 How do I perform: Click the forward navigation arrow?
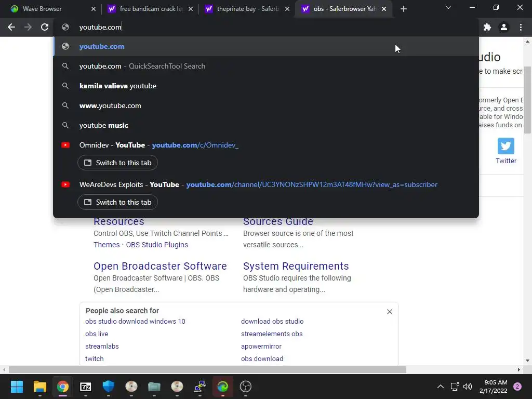(28, 27)
